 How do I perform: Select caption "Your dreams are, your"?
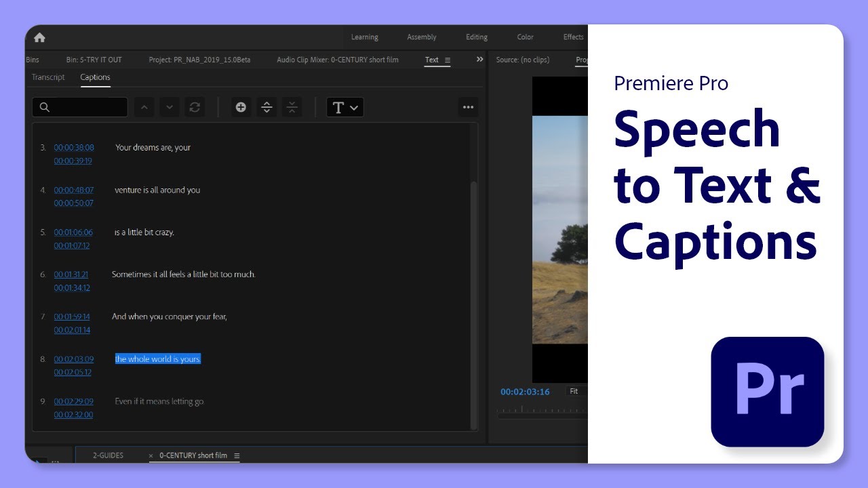pos(153,148)
